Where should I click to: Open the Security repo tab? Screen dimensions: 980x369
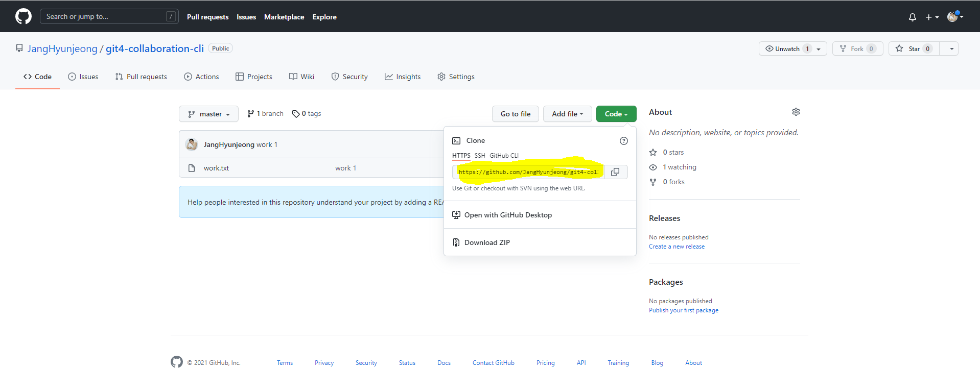349,77
